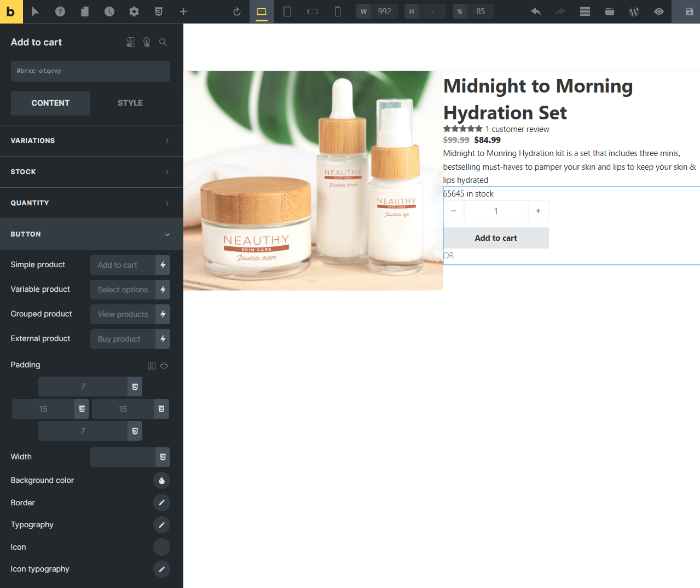Expand the Quantity section
700x588 pixels.
pyautogui.click(x=91, y=203)
